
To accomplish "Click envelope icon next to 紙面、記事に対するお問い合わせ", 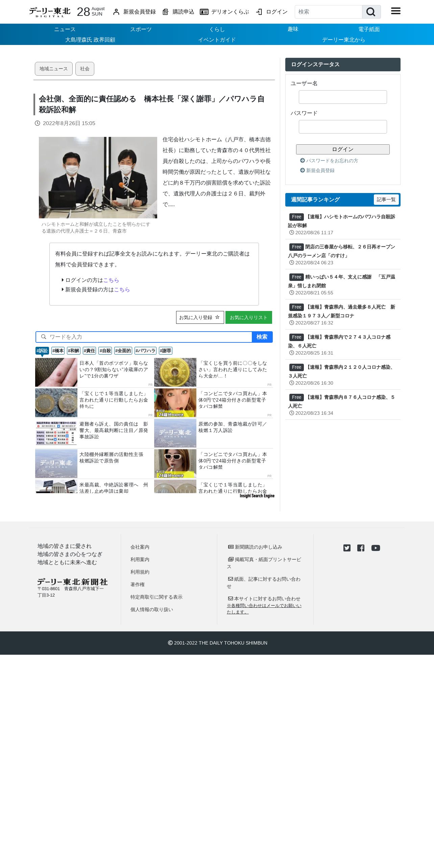I will point(231,579).
